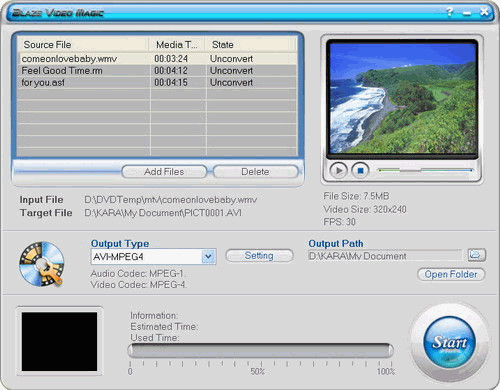Click the Audio Codec: MPEG-1 text
Viewport: 500px width, 390px height.
pos(138,274)
